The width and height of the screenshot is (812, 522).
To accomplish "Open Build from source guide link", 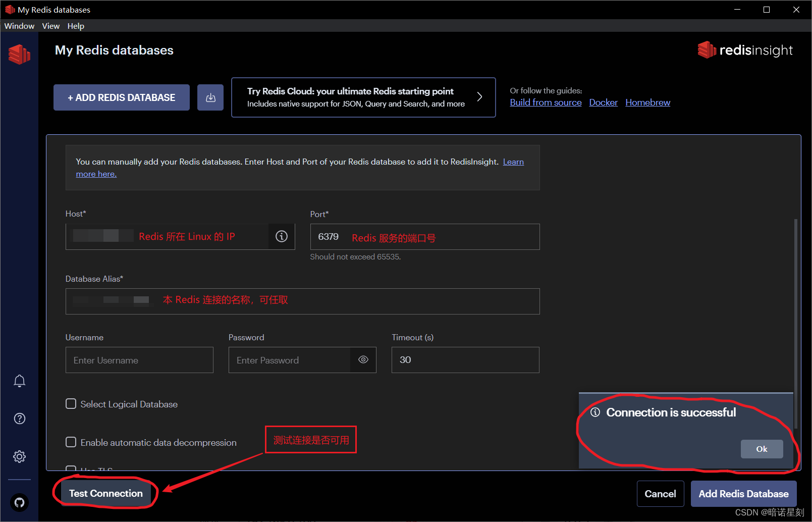I will pos(546,102).
